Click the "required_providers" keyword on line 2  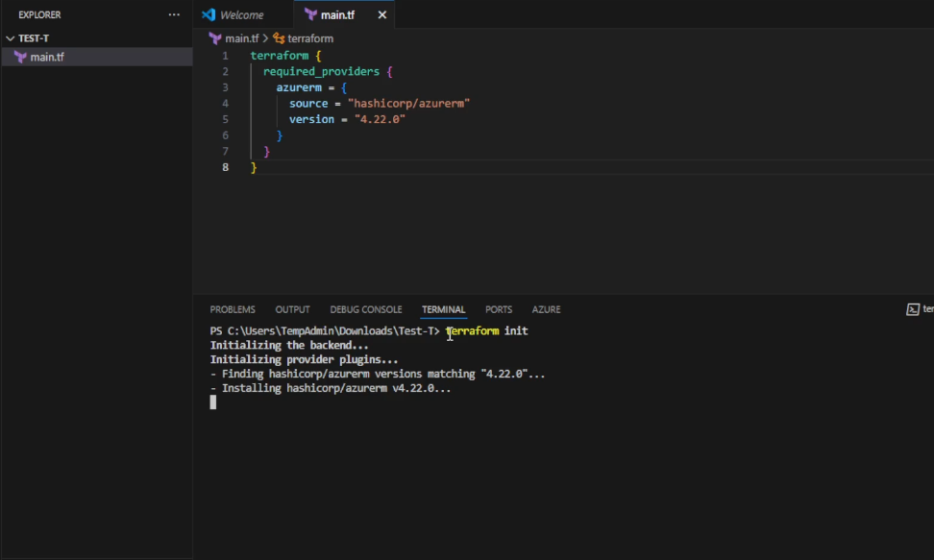321,71
